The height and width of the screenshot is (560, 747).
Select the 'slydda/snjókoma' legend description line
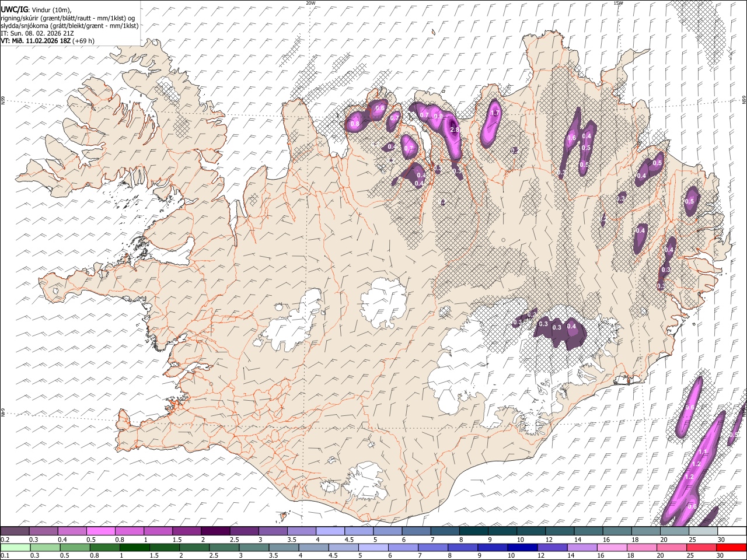(70, 26)
